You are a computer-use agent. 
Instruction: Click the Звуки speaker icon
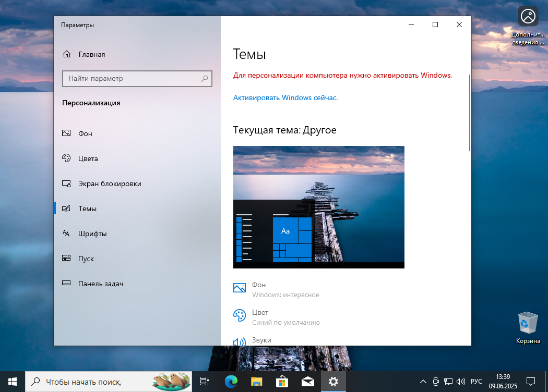[x=239, y=342]
